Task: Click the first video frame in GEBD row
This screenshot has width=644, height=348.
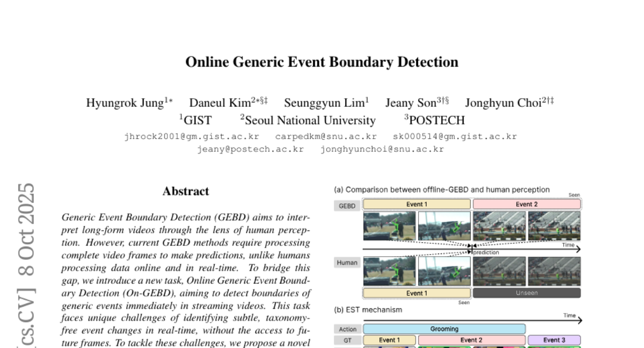Action: tap(390, 226)
